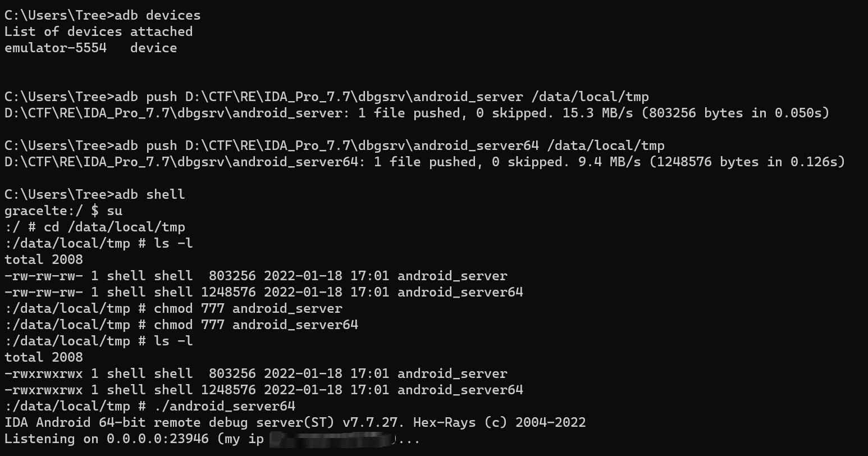Click the "cd /data/local/tmp" command
868x456 pixels.
point(115,227)
